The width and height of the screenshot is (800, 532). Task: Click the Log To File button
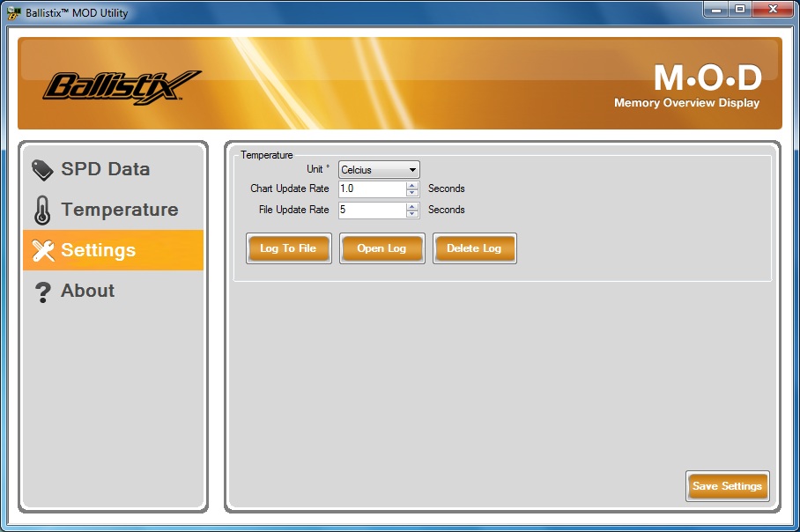(289, 248)
